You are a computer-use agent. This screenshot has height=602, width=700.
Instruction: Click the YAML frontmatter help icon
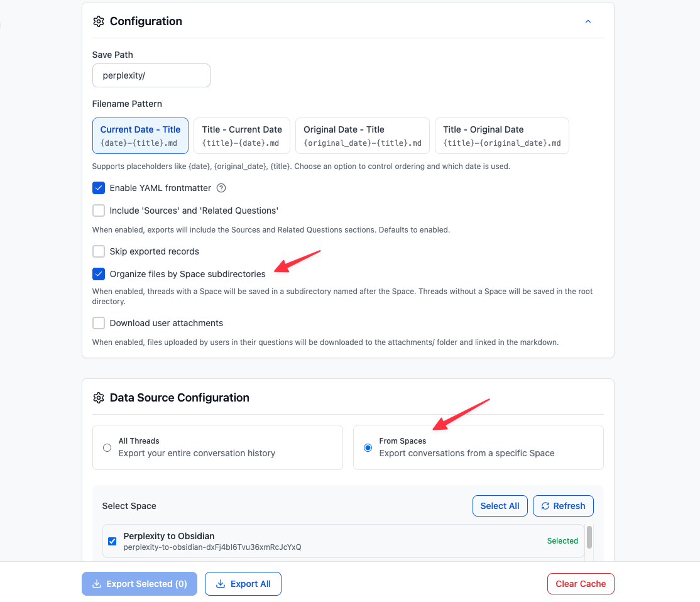point(221,188)
